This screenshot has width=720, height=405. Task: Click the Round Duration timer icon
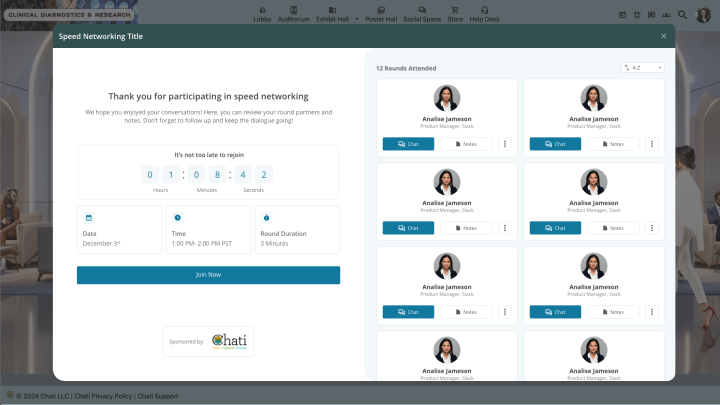click(266, 218)
